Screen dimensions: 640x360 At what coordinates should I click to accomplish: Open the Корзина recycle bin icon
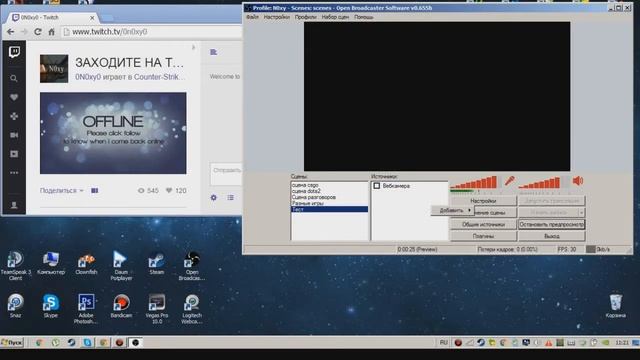pos(616,306)
